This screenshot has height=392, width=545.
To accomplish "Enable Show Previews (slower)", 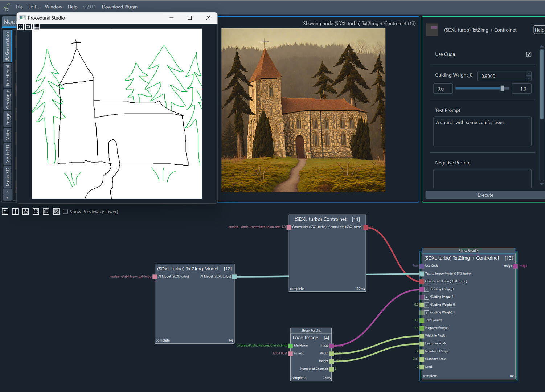I will coord(65,211).
